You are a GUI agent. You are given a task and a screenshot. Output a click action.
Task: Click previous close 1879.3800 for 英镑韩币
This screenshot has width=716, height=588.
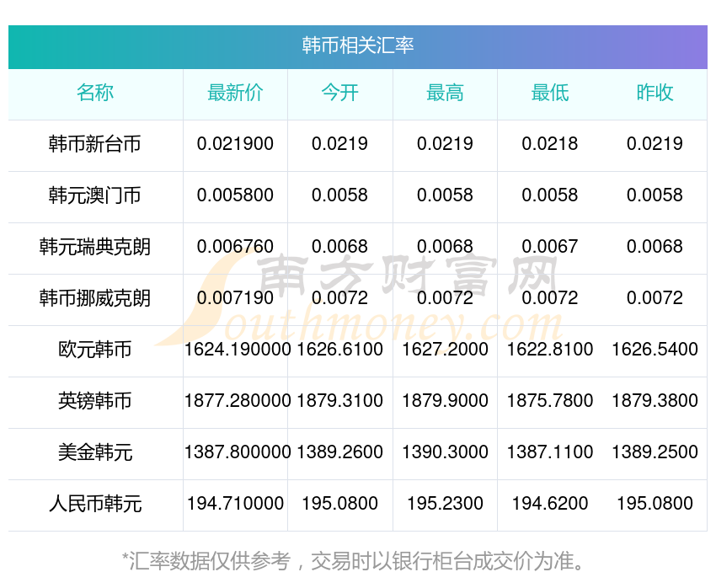point(655,401)
